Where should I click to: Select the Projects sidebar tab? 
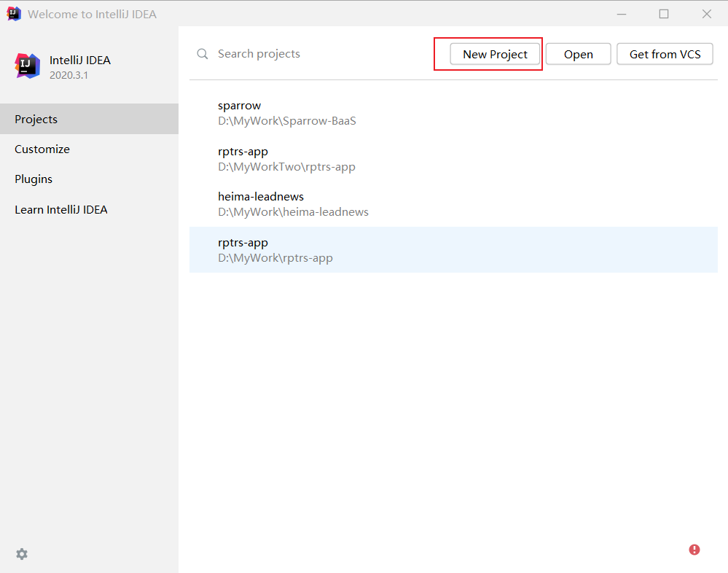pos(89,119)
